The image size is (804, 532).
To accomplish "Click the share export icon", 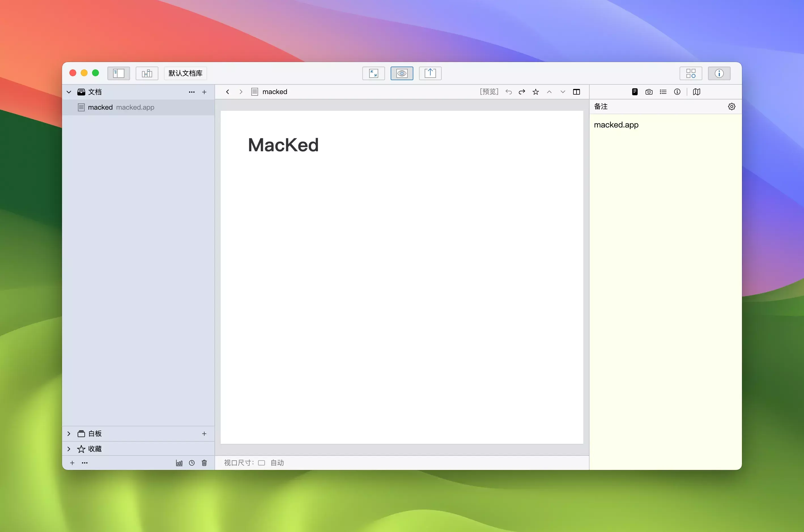I will click(430, 73).
